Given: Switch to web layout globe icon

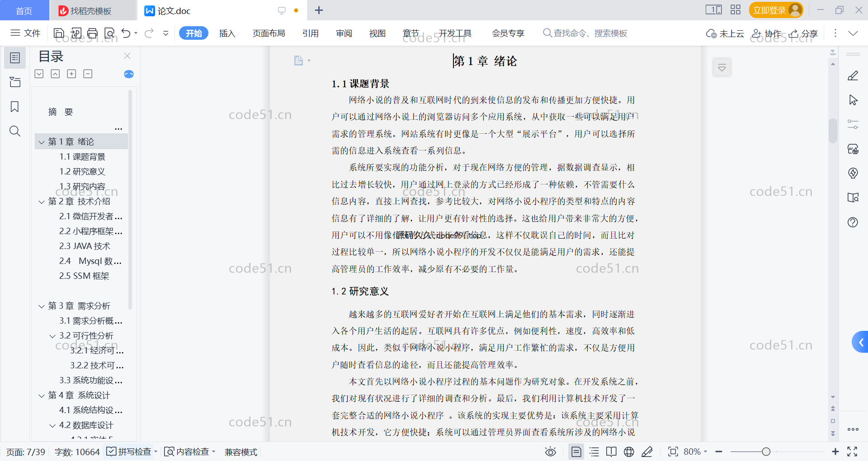Looking at the screenshot, I should 629,452.
